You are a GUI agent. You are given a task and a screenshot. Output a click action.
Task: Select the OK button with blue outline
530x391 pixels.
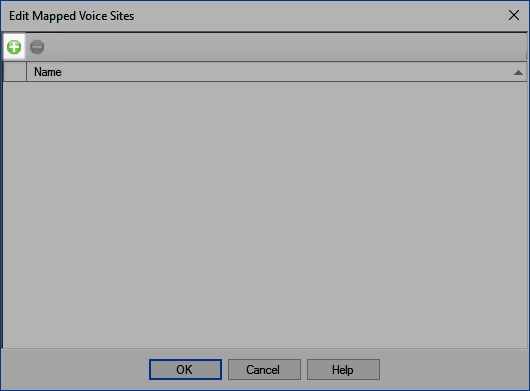click(x=185, y=369)
